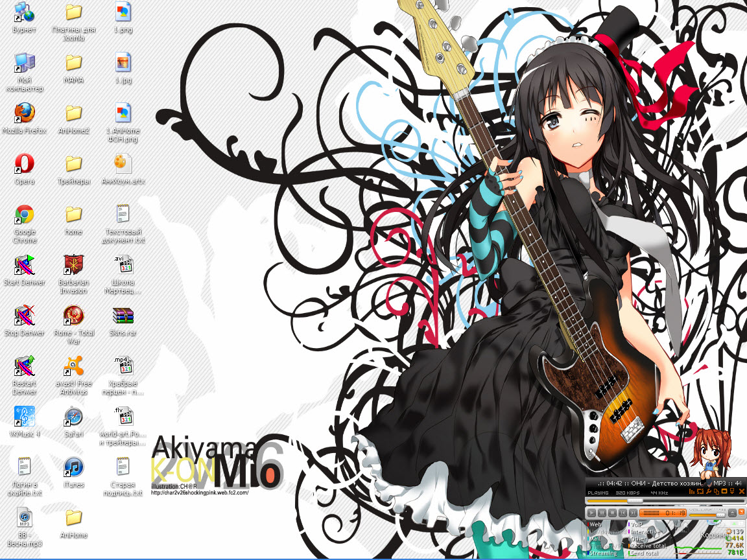Screen dimensions: 747x560
Task: Select the AniHome folder
Action: 73,523
